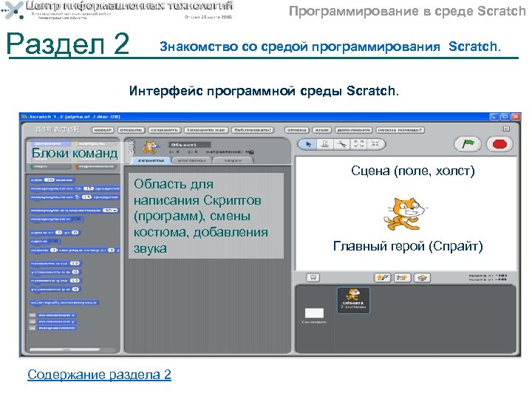Select the 'переменные' block category
The image size is (532, 399).
click(x=96, y=166)
